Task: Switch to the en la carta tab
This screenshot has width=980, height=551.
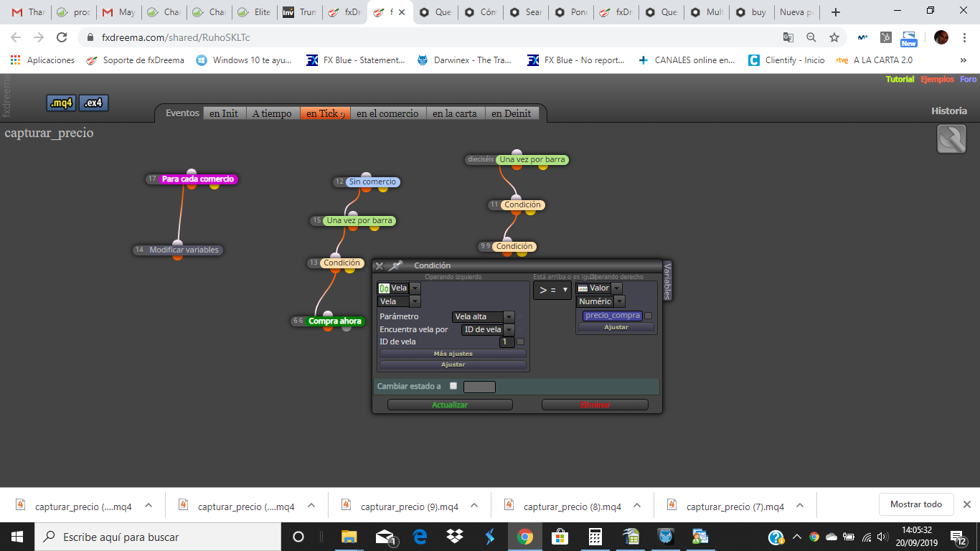Action: point(455,113)
